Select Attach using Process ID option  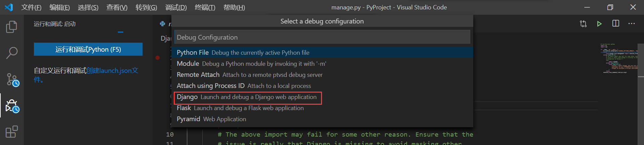(322, 86)
